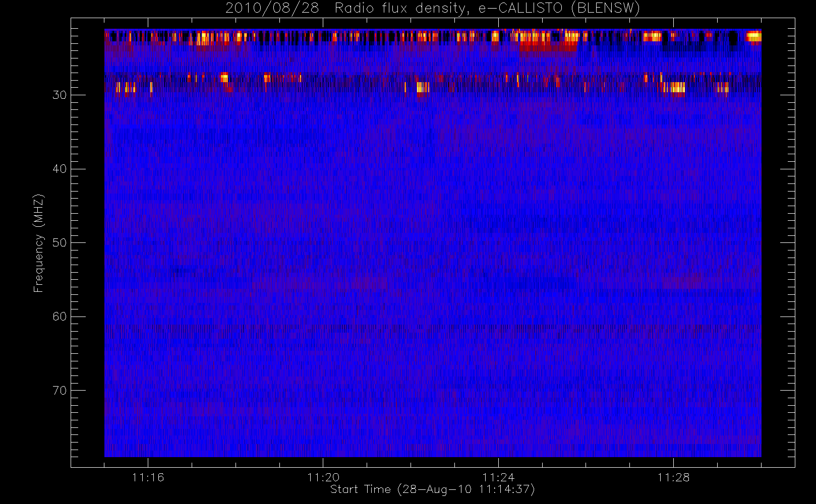The height and width of the screenshot is (504, 816).
Task: Click the 'Start Time (28-Aug-10 11:14:37)' axis label
Action: (x=432, y=489)
